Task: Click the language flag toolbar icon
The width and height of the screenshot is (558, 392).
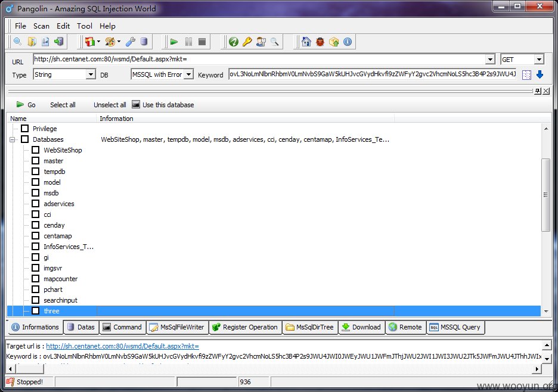Action: coord(89,42)
